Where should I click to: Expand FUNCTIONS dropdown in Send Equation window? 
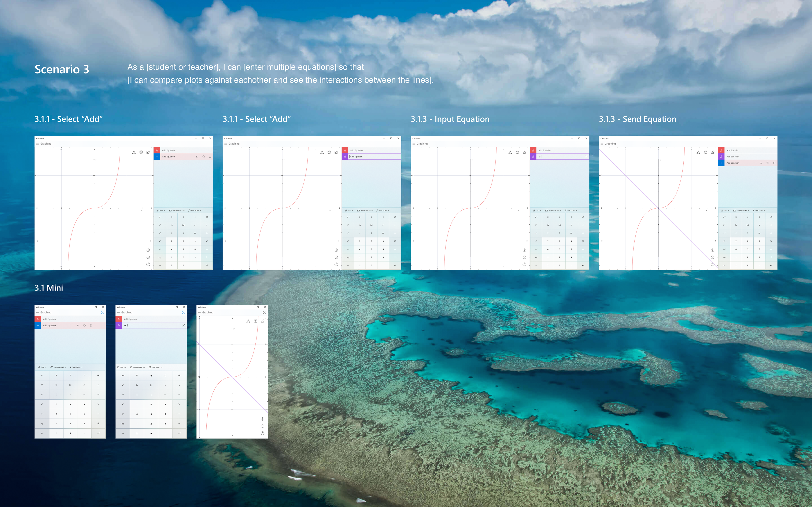pos(759,210)
